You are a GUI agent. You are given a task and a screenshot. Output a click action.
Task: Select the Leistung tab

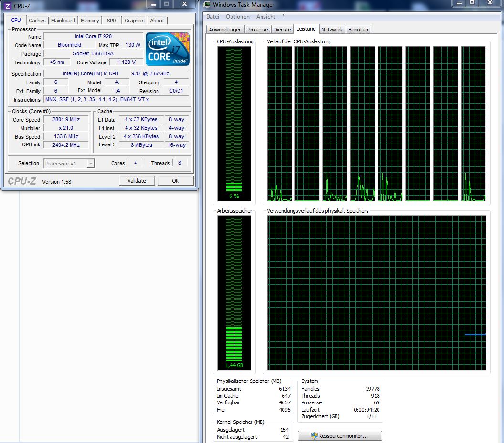pyautogui.click(x=306, y=29)
